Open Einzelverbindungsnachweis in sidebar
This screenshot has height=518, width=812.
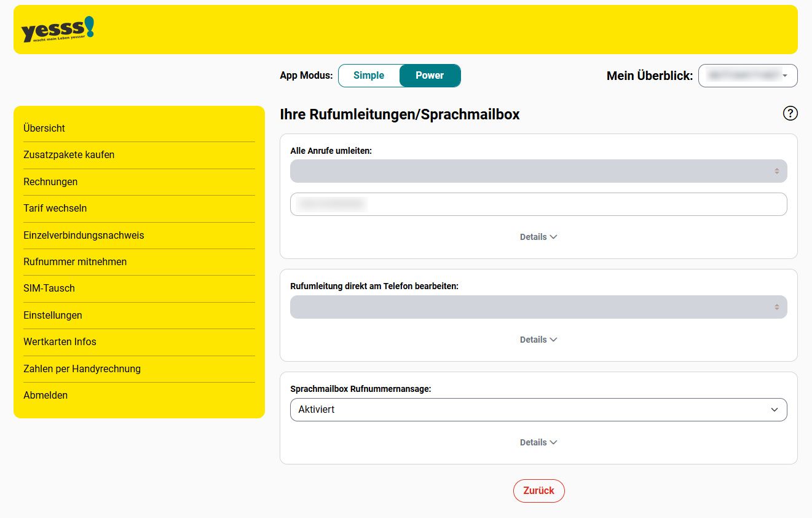click(x=84, y=236)
